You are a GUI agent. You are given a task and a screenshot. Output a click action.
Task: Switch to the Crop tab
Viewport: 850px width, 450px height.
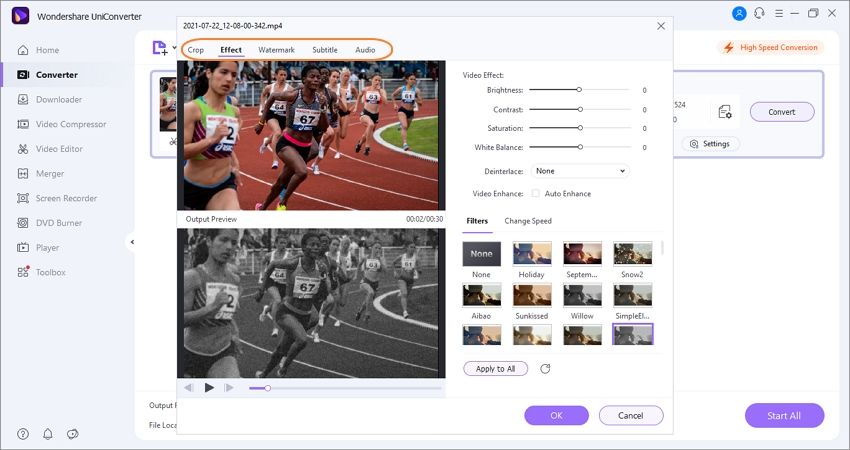(196, 50)
